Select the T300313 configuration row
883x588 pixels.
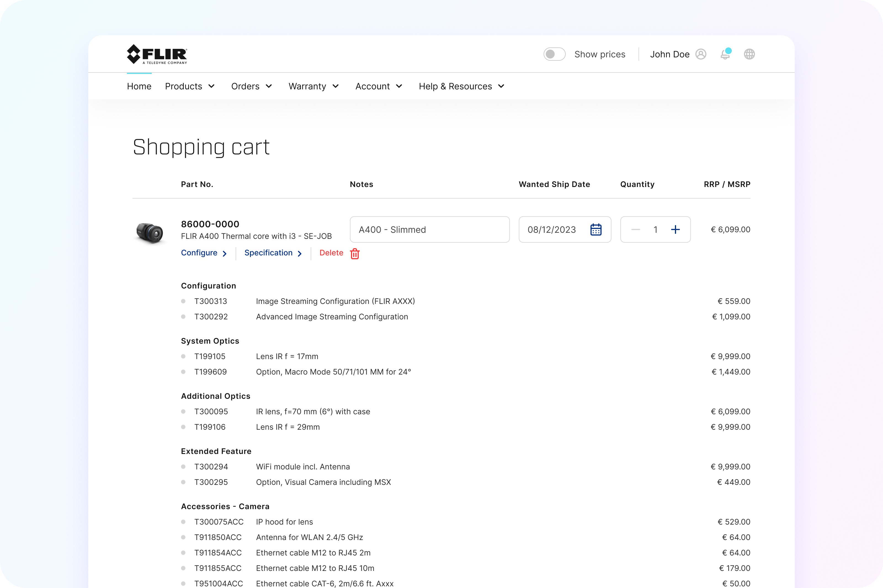pyautogui.click(x=466, y=301)
